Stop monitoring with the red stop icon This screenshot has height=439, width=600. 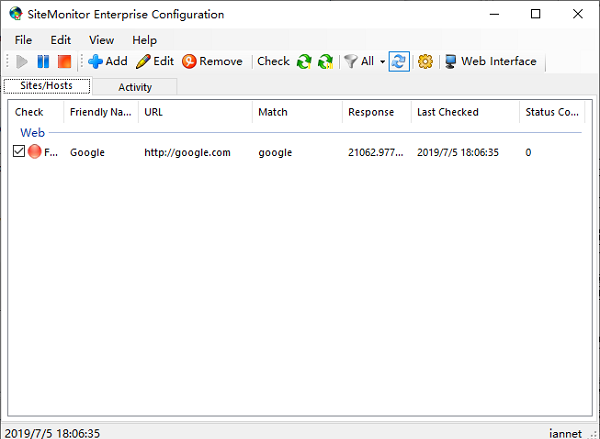[x=64, y=61]
